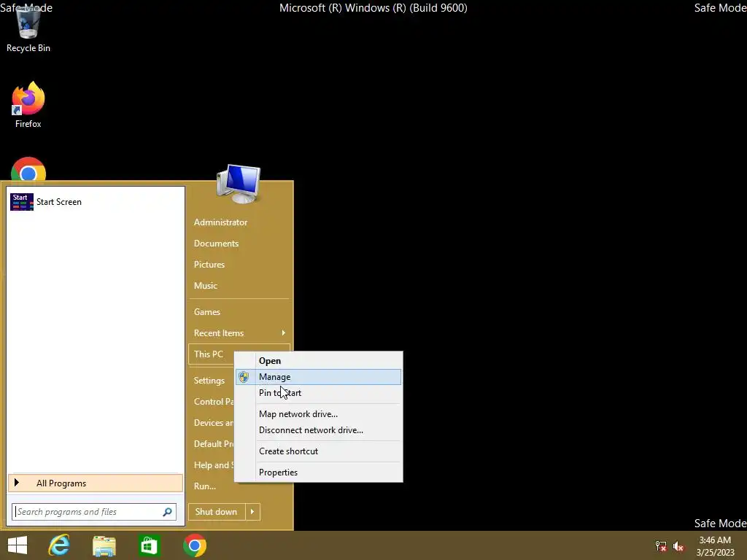Click the Start Screen tile icon
747x560 pixels.
[22, 202]
